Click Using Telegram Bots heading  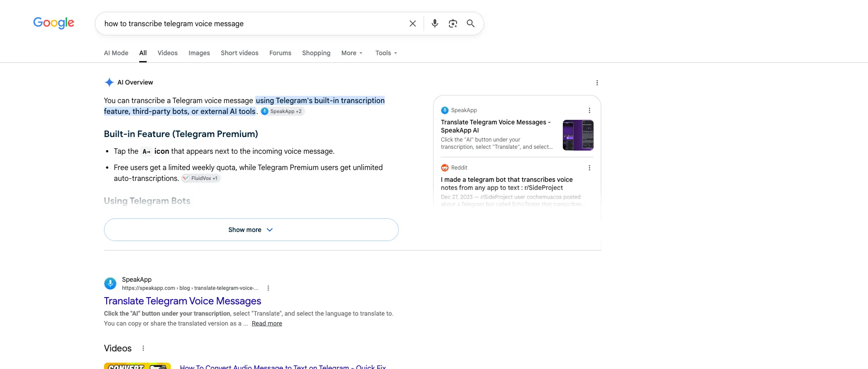147,201
